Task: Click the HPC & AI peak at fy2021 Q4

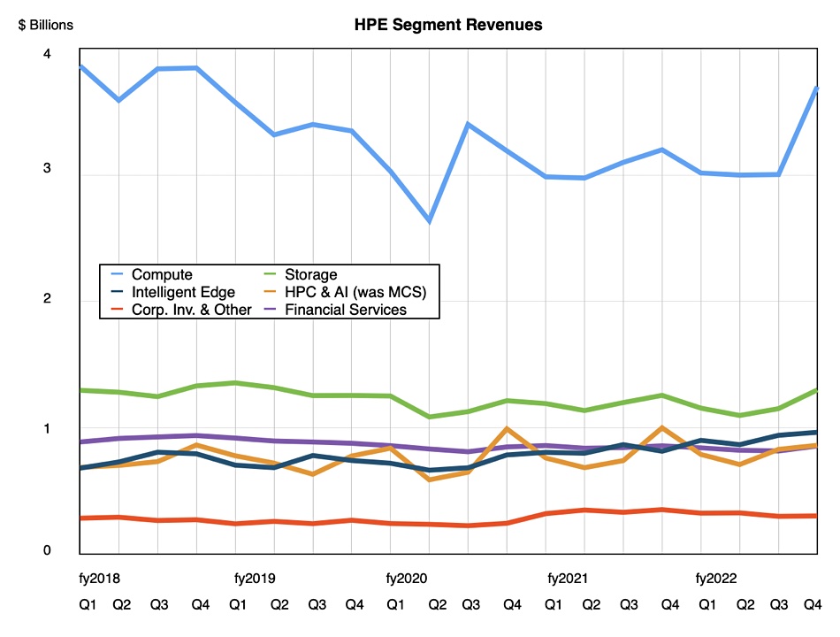Action: 662,428
